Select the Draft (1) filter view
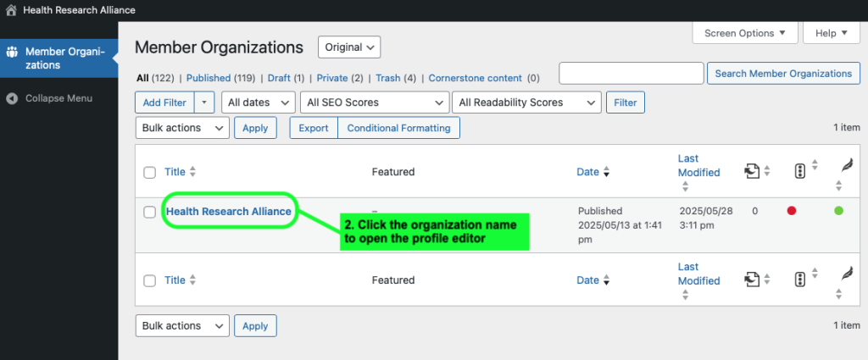The width and height of the screenshot is (868, 360). pos(287,79)
